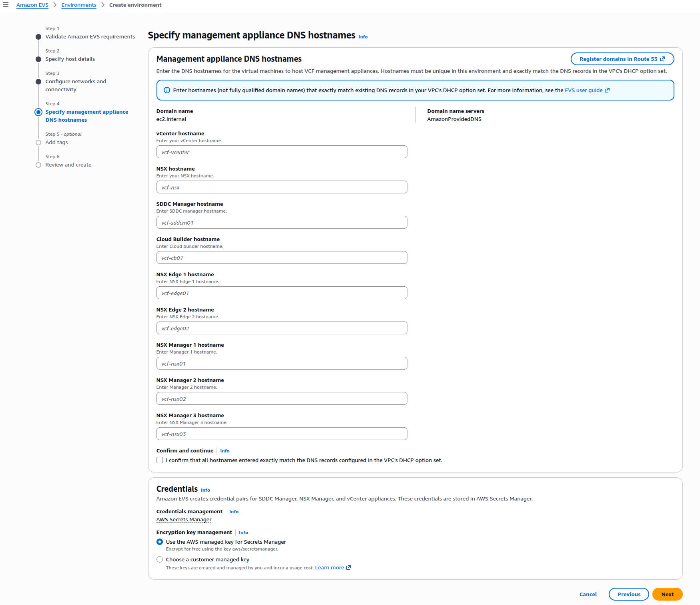Screen dimensions: 700x605
Task: Open Info beside the page title
Action: pos(363,37)
